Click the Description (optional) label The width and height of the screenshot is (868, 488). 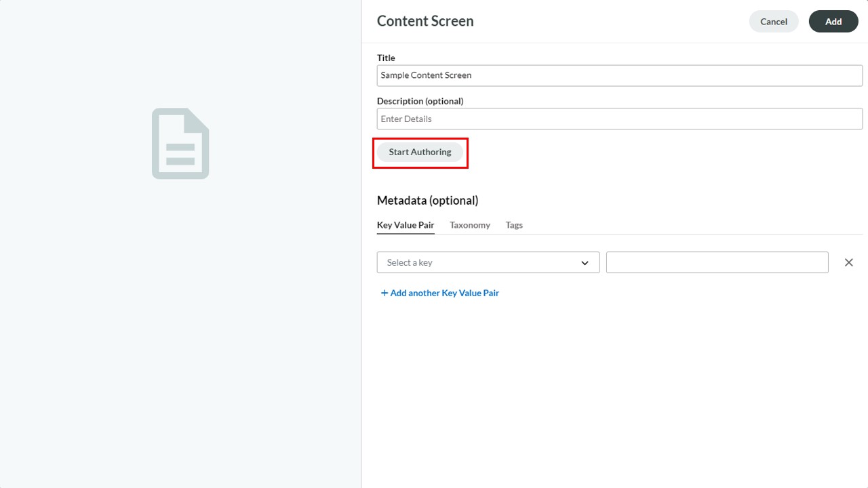[420, 101]
